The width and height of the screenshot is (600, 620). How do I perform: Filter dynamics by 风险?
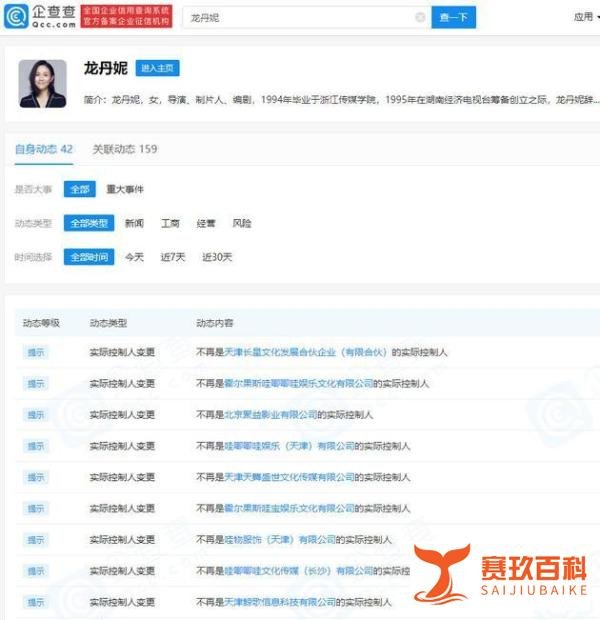pos(242,223)
